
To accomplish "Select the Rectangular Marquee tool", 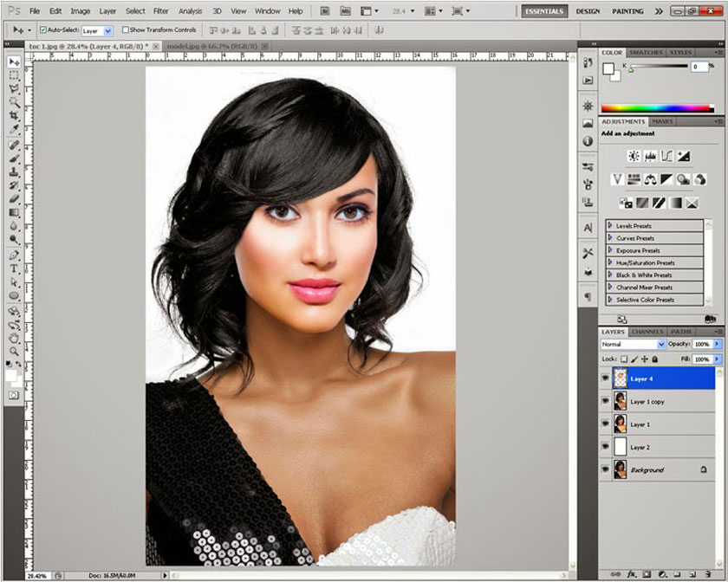I will point(14,75).
